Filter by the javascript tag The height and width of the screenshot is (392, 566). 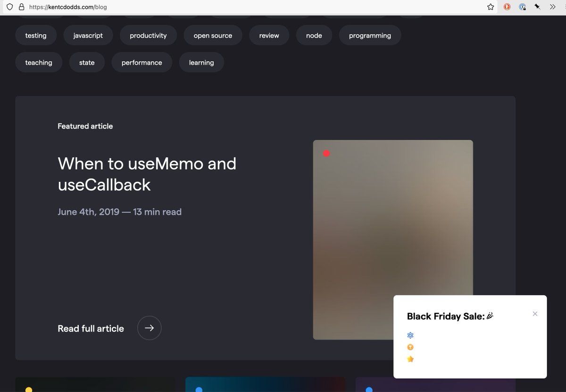coord(88,35)
